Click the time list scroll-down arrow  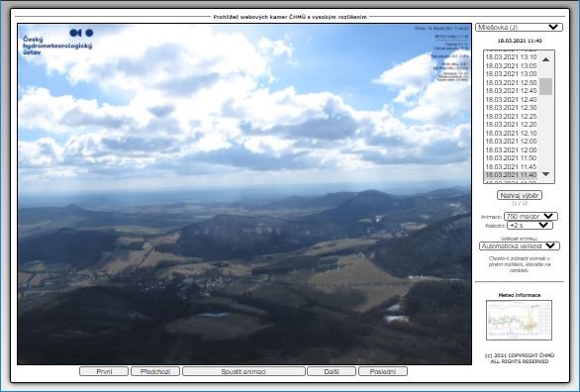[x=546, y=174]
